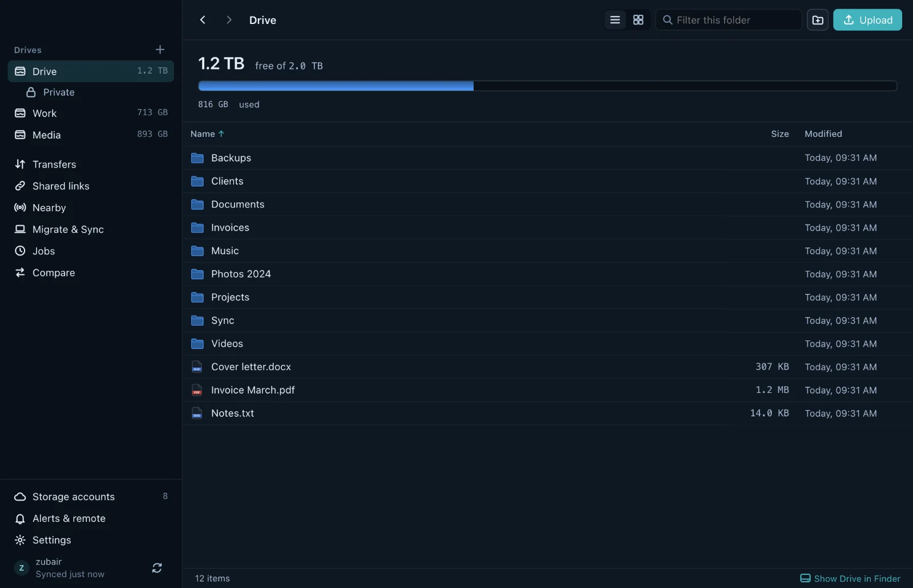The image size is (913, 588).
Task: Create a new folder with the folder-plus icon
Action: click(x=818, y=20)
